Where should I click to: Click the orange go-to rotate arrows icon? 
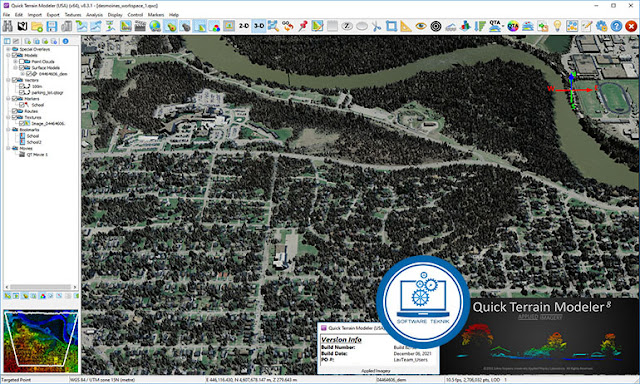click(x=288, y=26)
